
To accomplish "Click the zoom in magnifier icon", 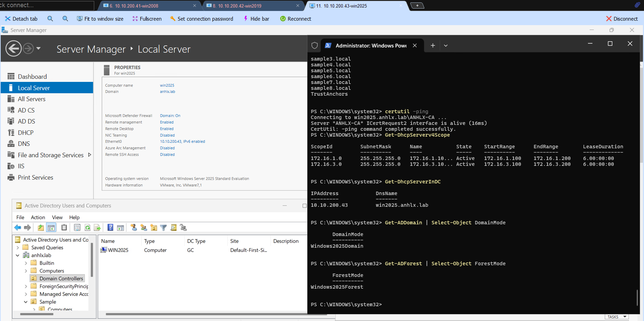I will pos(50,19).
